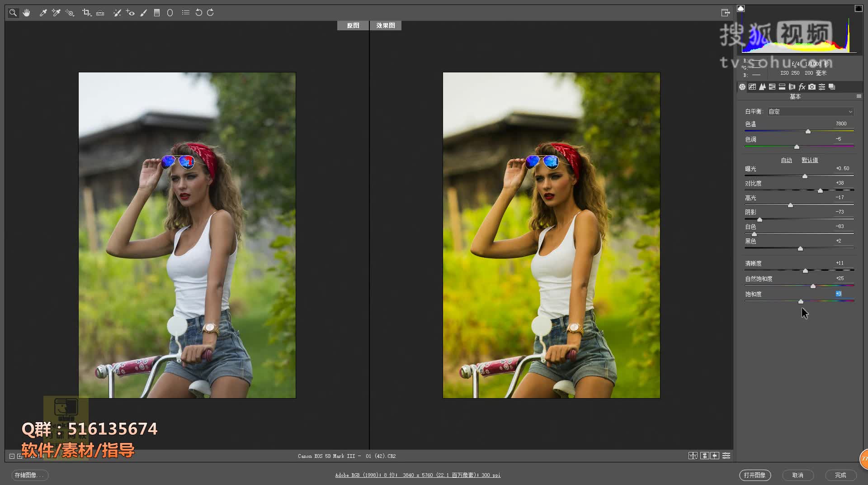868x485 pixels.
Task: Select the Straighten tool
Action: click(x=100, y=13)
